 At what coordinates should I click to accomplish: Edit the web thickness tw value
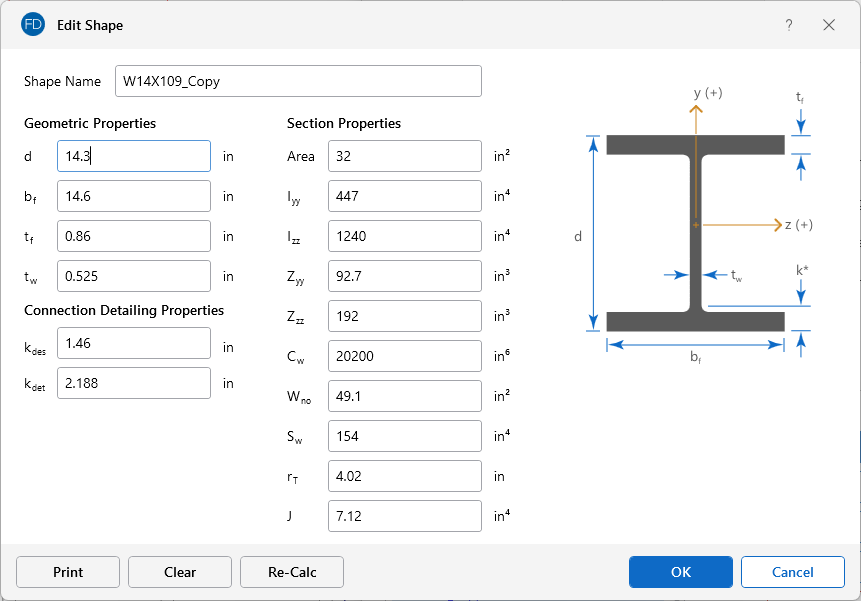(134, 276)
